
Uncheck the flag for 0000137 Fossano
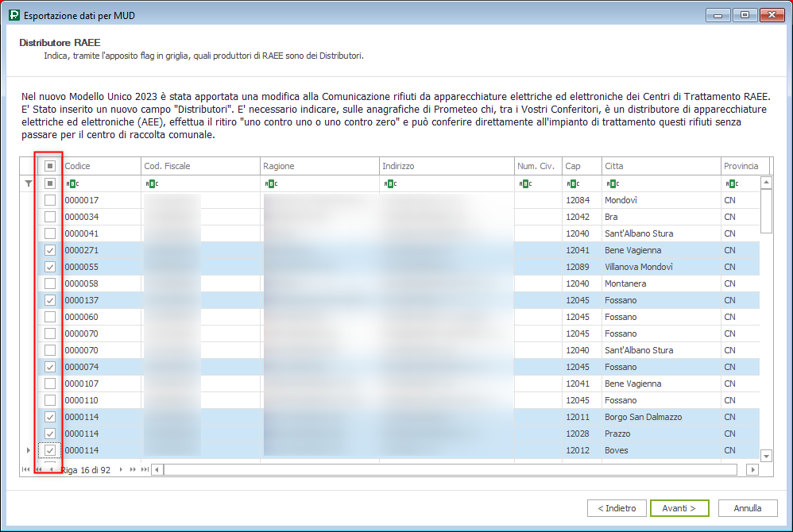click(x=50, y=300)
